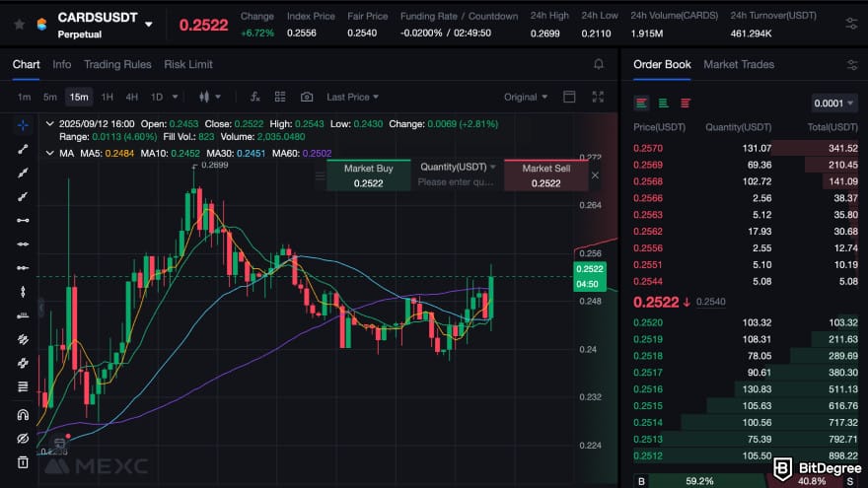The image size is (868, 488).
Task: Select the 5m timeframe
Action: pyautogui.click(x=50, y=97)
